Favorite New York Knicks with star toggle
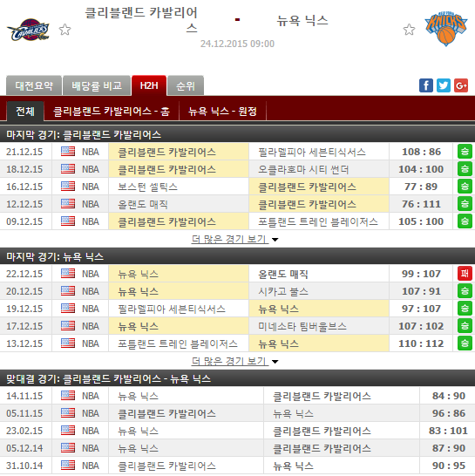Image resolution: width=475 pixels, height=476 pixels. [x=409, y=30]
